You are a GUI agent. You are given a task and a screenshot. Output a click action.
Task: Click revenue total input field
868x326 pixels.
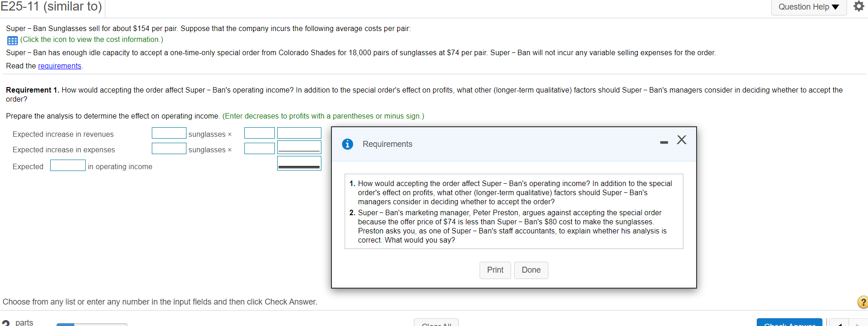click(299, 133)
